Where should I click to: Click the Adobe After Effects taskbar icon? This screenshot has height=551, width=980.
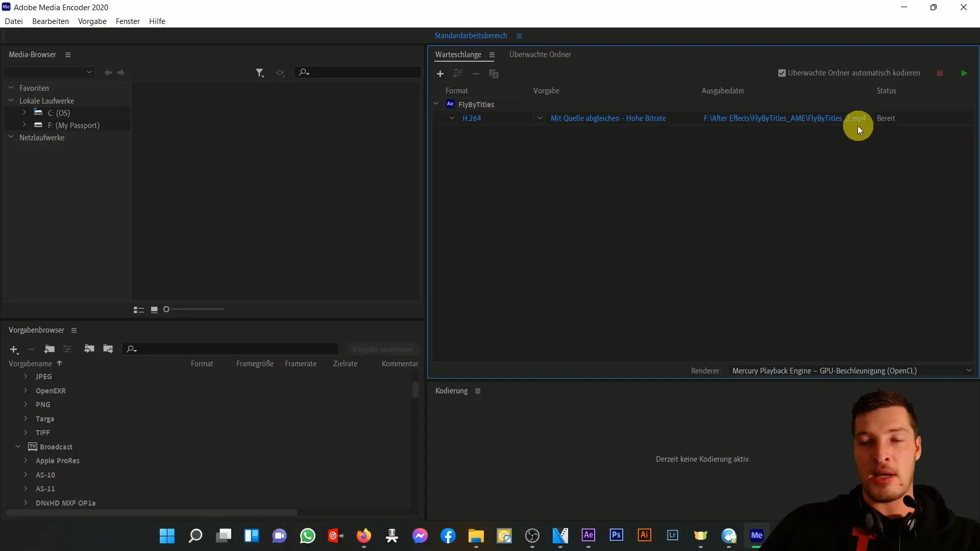tap(587, 536)
